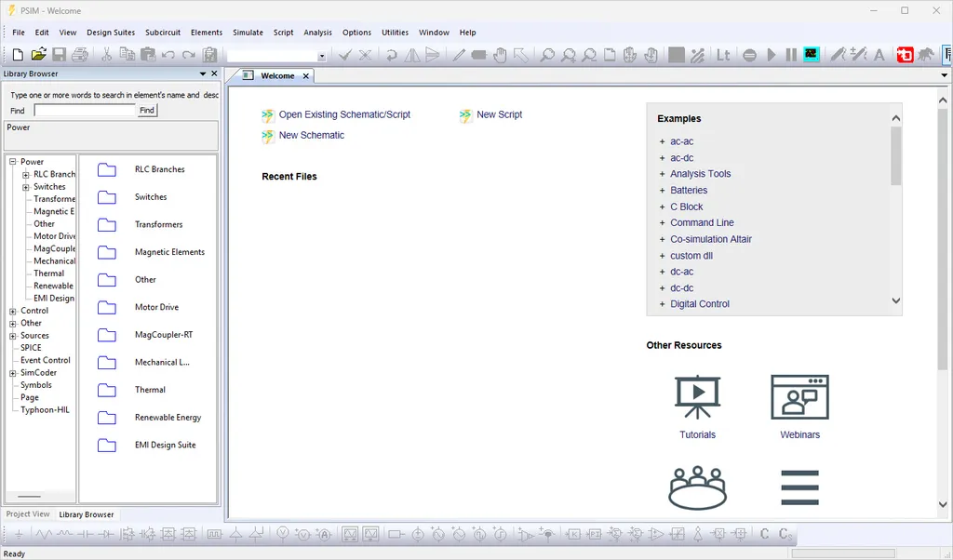Image resolution: width=953 pixels, height=560 pixels.
Task: Switch to the Project View tab
Action: click(x=28, y=513)
